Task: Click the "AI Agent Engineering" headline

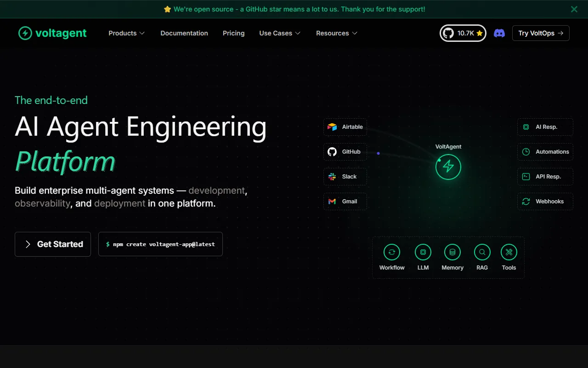Action: 141,126
